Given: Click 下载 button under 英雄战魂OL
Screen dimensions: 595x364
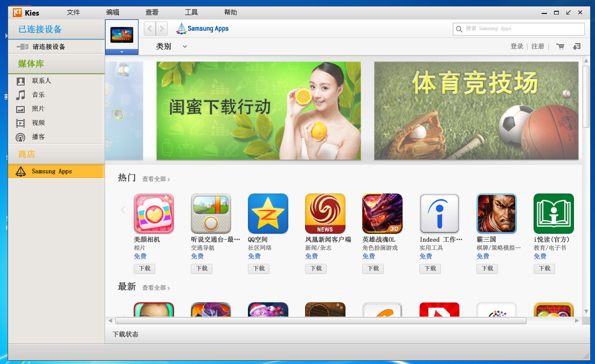Looking at the screenshot, I should point(373,269).
